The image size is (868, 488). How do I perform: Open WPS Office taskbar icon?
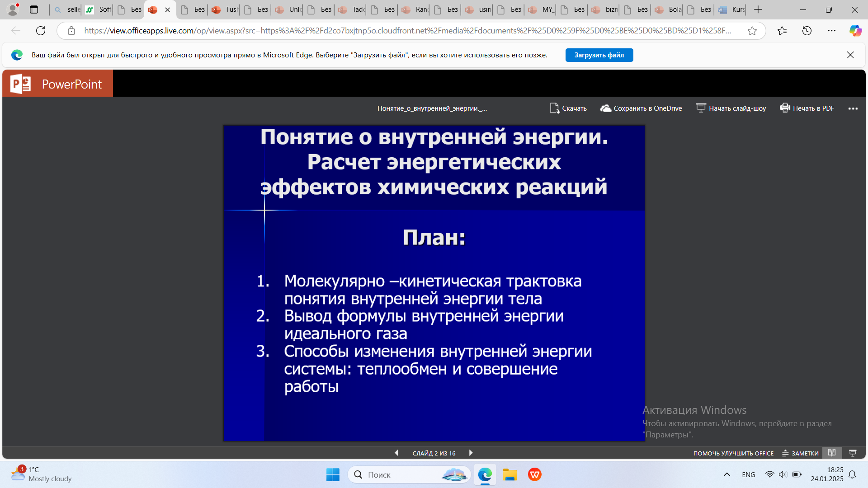click(x=535, y=474)
